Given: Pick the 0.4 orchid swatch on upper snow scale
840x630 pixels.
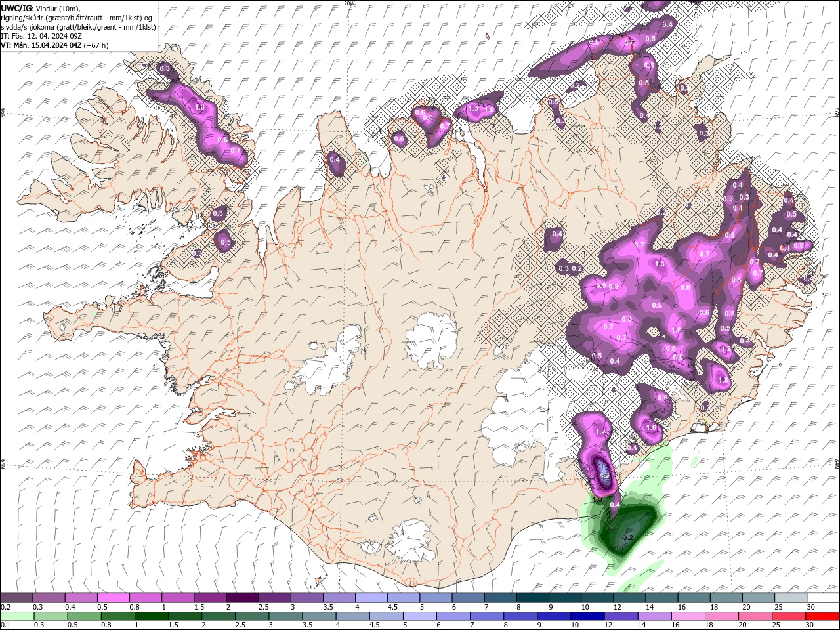Looking at the screenshot, I should [81, 598].
